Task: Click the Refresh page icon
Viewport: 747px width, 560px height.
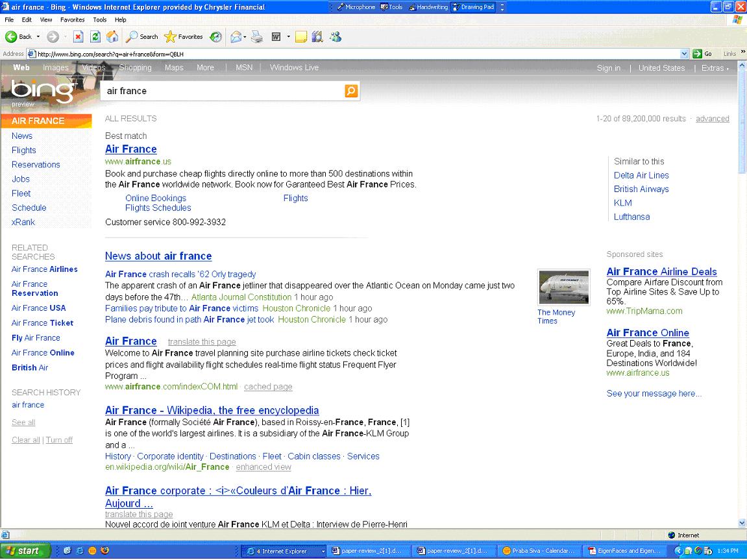Action: click(95, 37)
